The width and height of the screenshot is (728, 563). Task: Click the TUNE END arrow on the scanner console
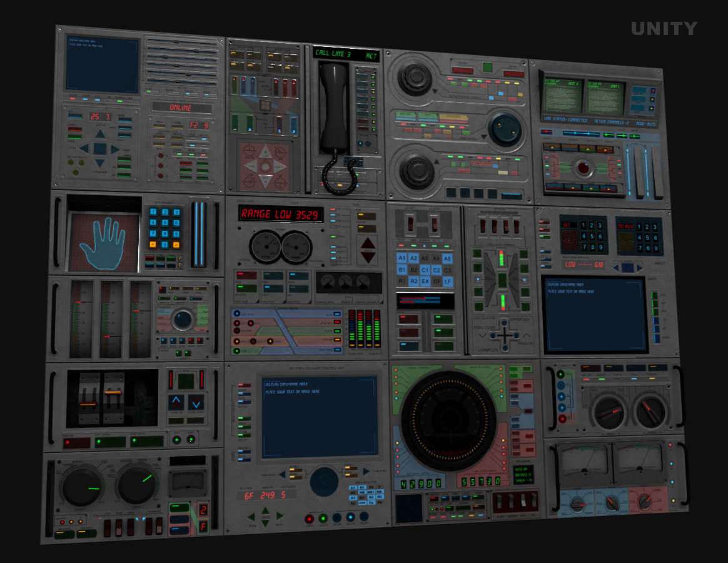(x=367, y=472)
